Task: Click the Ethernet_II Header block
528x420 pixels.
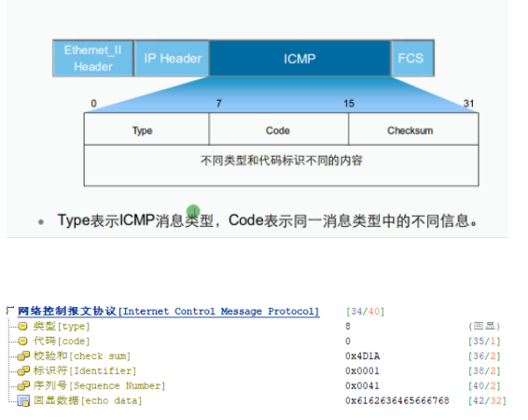Action: pyautogui.click(x=93, y=58)
